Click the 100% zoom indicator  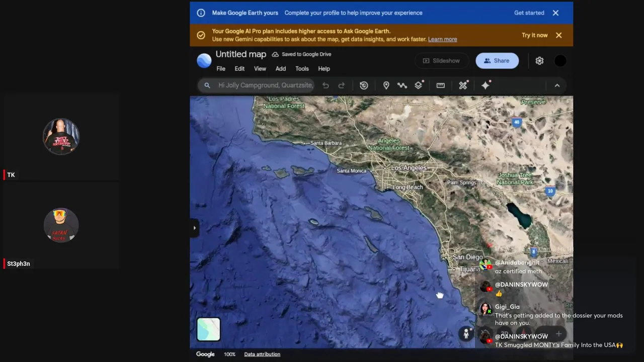click(229, 354)
